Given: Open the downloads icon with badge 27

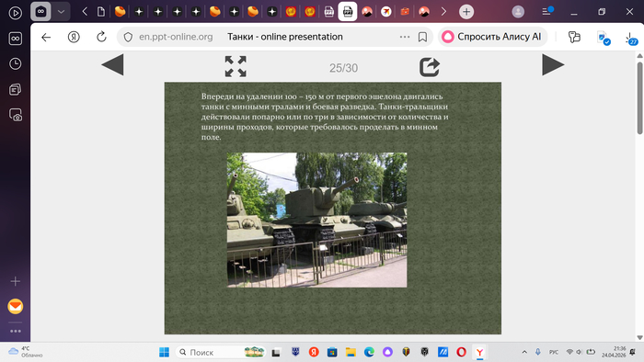Looking at the screenshot, I should (631, 39).
